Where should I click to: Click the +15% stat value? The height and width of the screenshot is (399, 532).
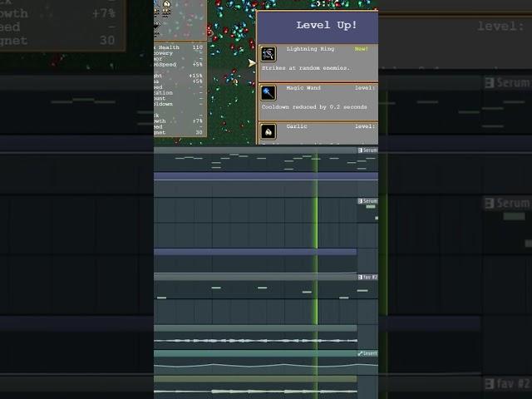point(196,76)
